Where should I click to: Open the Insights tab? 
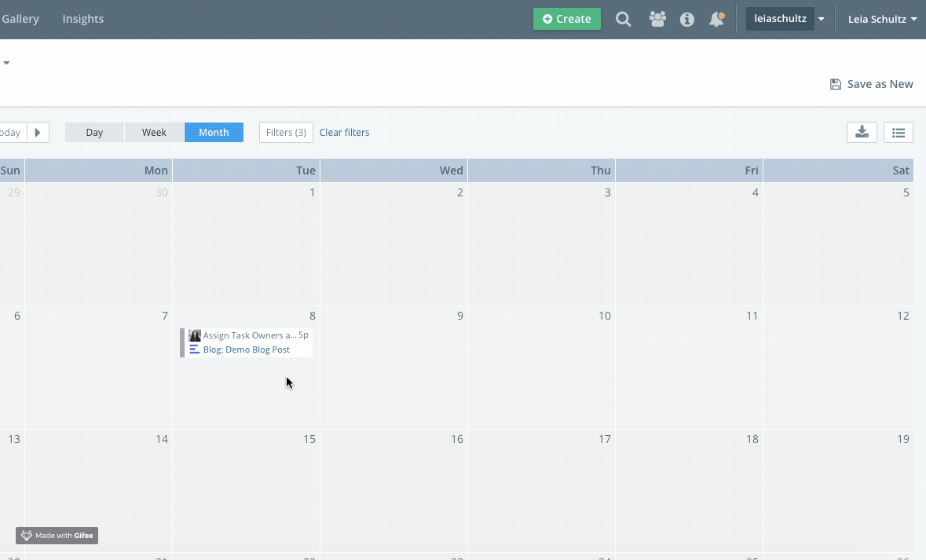tap(83, 19)
